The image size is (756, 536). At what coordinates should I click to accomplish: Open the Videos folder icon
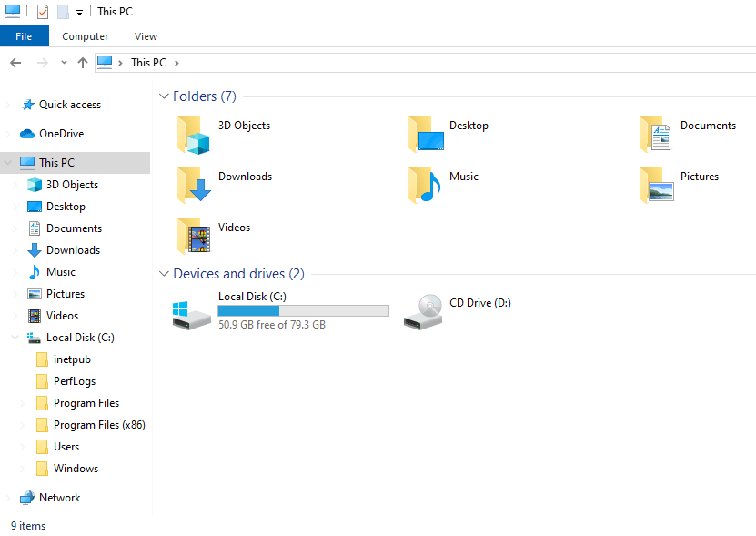coord(193,236)
